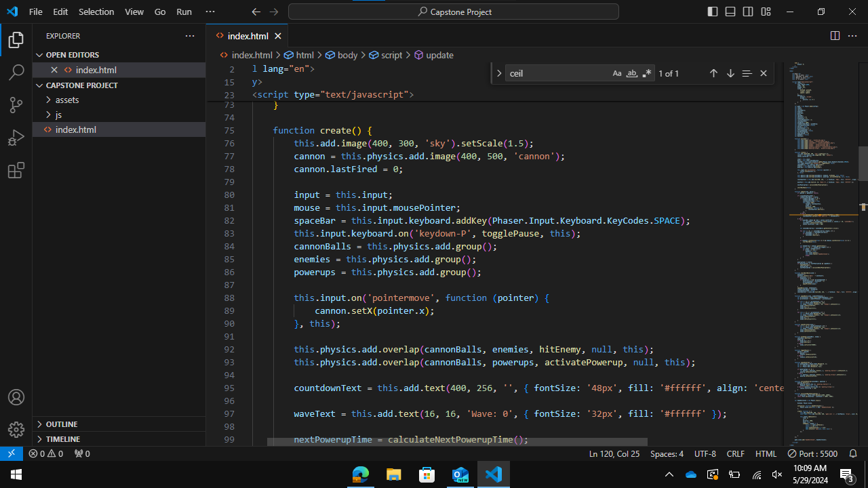This screenshot has height=488, width=868.
Task: Click the Port : 5500 status button
Action: pos(812,453)
